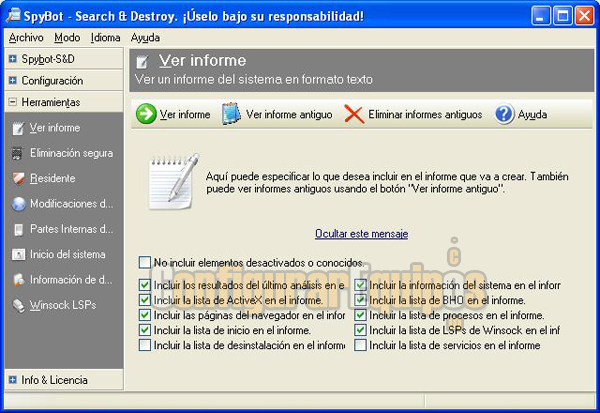Click the Ver informe toolbar button label
The width and height of the screenshot is (600, 413).
coord(185,114)
